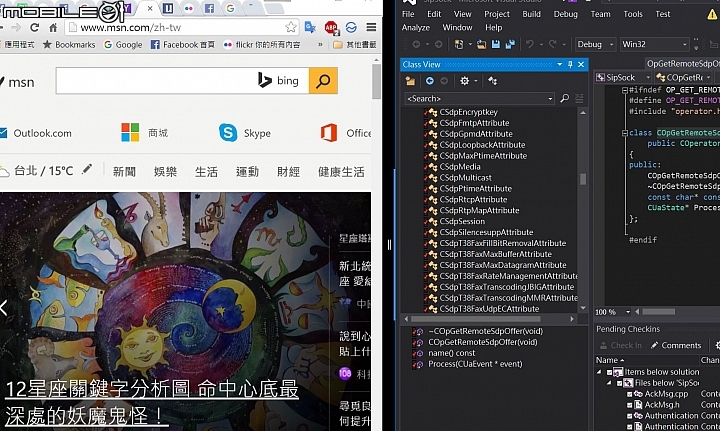Pin the Class View panel
Screen dimensions: 720x431
(570, 65)
